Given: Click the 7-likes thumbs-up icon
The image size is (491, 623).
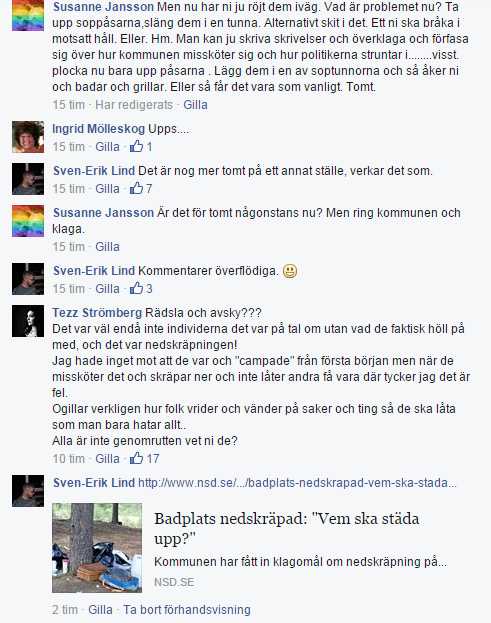Looking at the screenshot, I should pos(136,188).
